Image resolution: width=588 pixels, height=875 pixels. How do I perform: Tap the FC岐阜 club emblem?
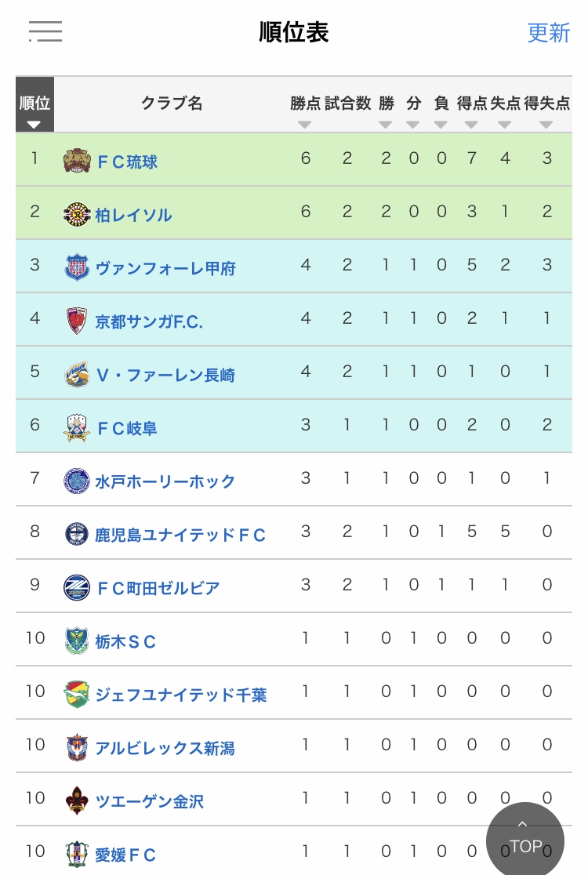(x=77, y=427)
